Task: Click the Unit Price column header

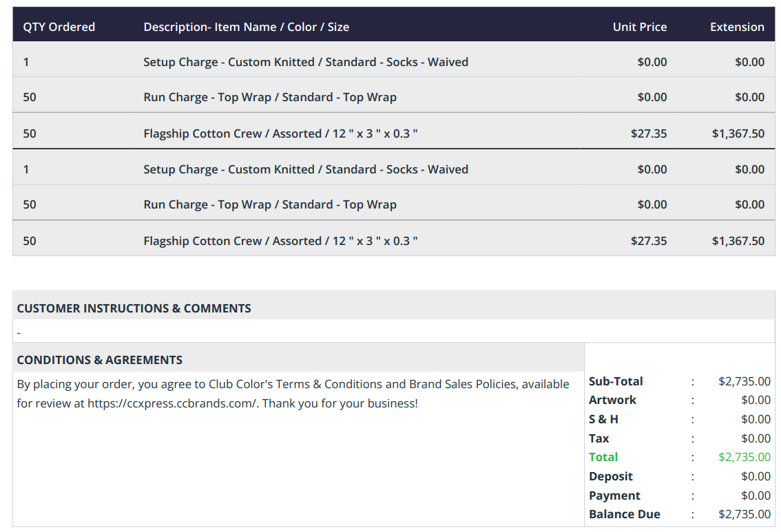Action: click(640, 27)
